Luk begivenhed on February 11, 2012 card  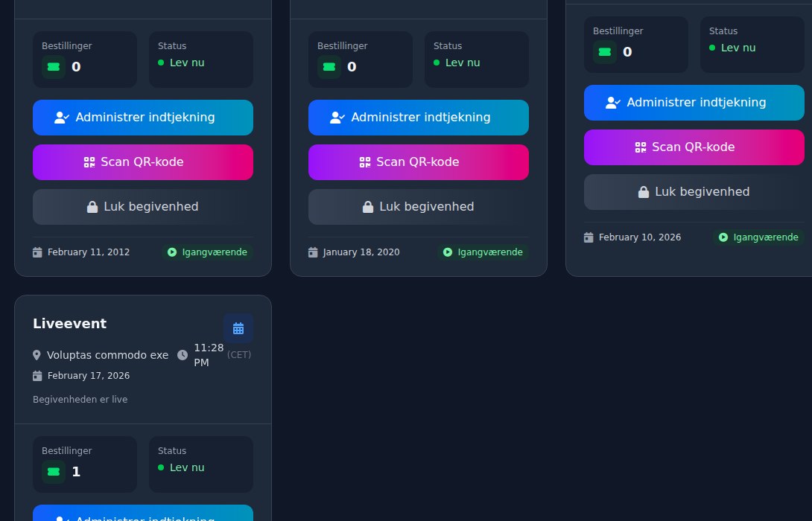143,207
